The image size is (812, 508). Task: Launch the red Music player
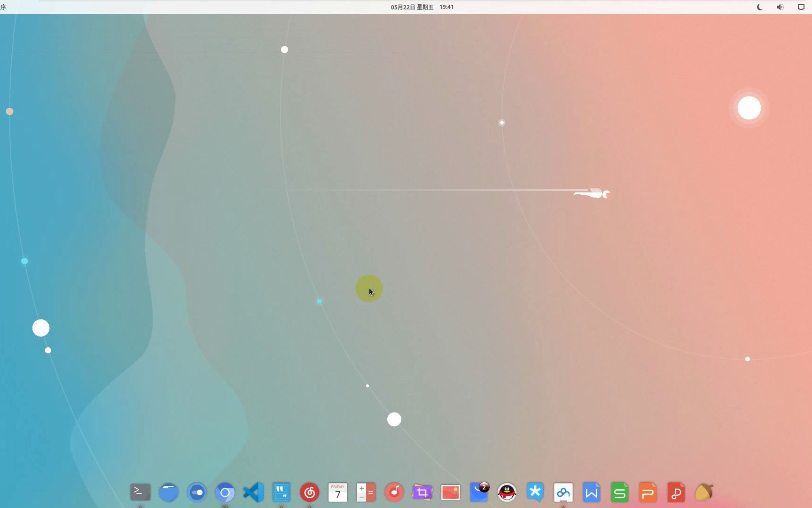(x=394, y=492)
